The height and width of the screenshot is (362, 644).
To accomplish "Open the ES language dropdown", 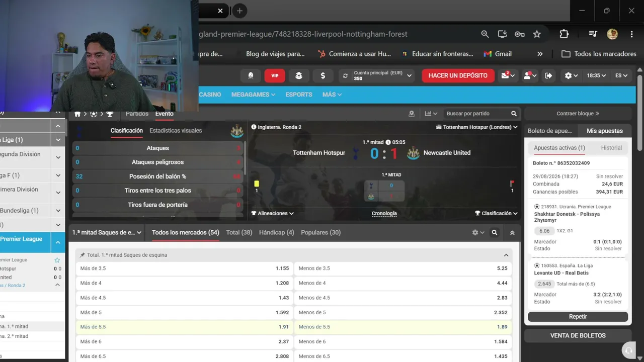I will (x=621, y=75).
